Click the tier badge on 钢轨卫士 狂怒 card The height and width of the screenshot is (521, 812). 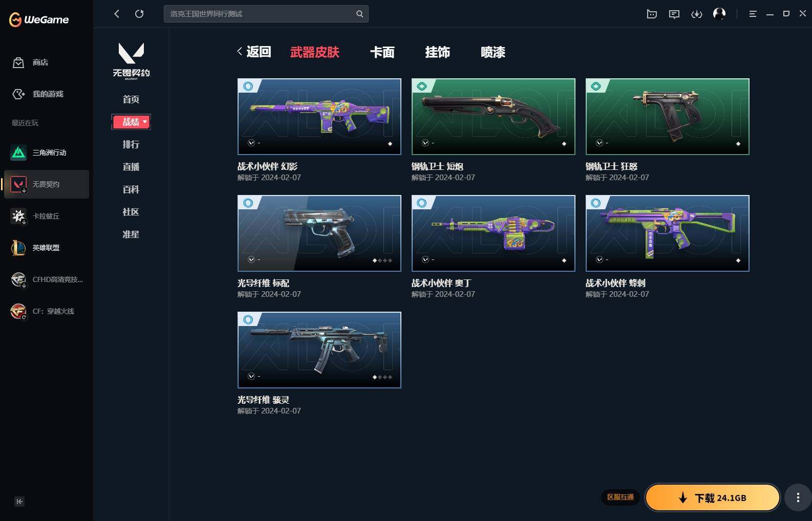pyautogui.click(x=596, y=86)
